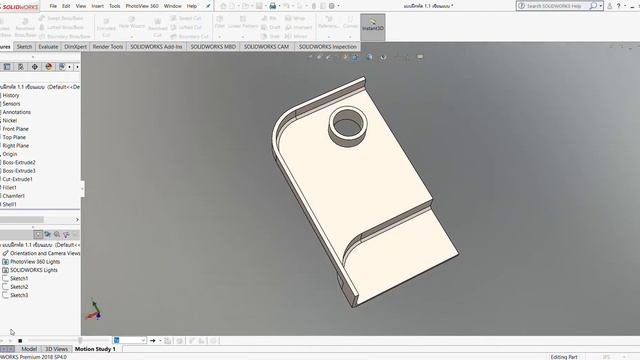Click the view settings monitor icon in the heads-up toolbar
640x360 pixels.
pyautogui.click(x=420, y=57)
